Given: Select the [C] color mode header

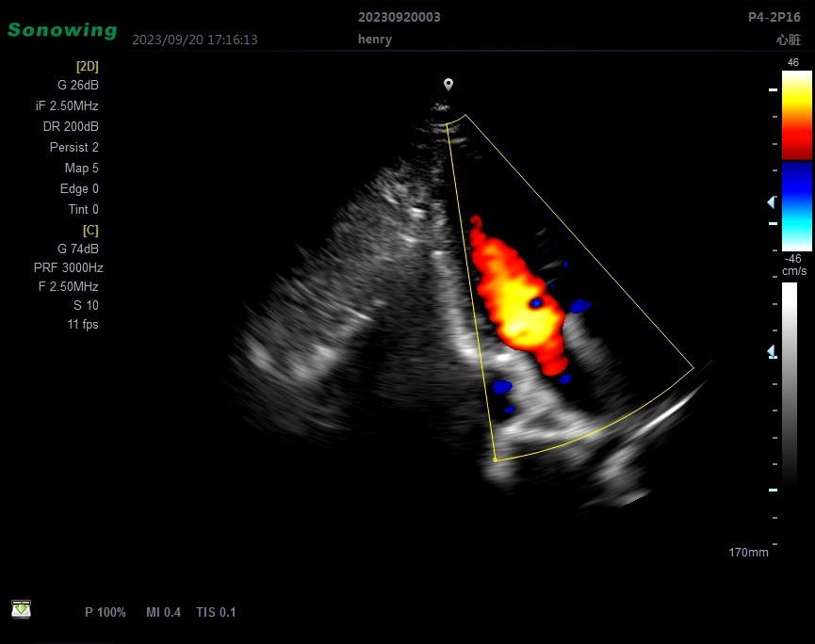Looking at the screenshot, I should point(90,230).
